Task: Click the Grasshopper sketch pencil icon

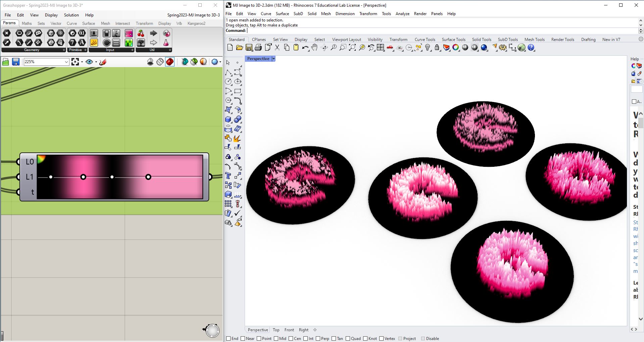Action: [x=103, y=62]
